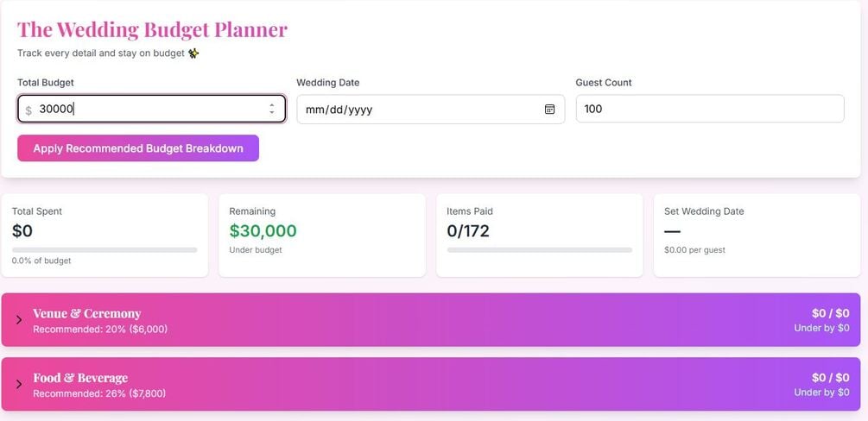Click the Total Spent progress bar
Viewport: 868px width, 421px height.
click(x=105, y=250)
